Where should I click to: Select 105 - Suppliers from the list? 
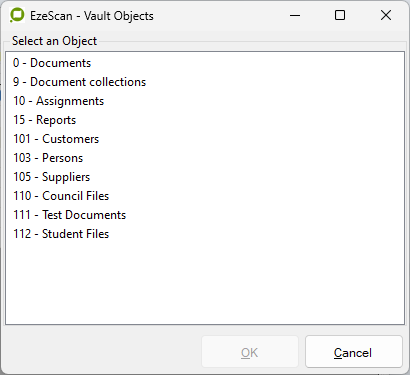pyautogui.click(x=51, y=177)
